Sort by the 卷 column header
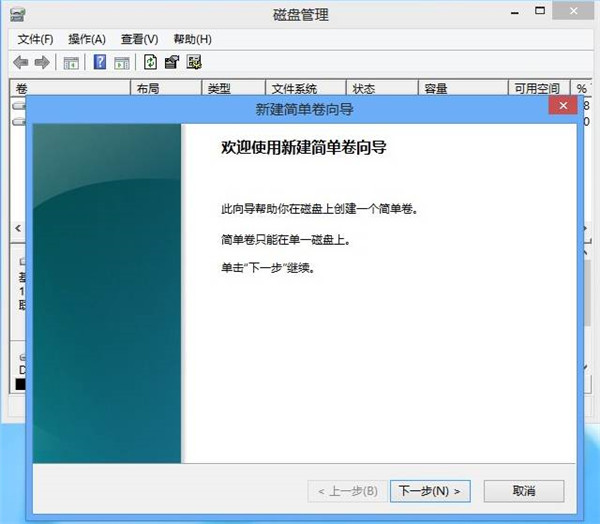 point(70,88)
